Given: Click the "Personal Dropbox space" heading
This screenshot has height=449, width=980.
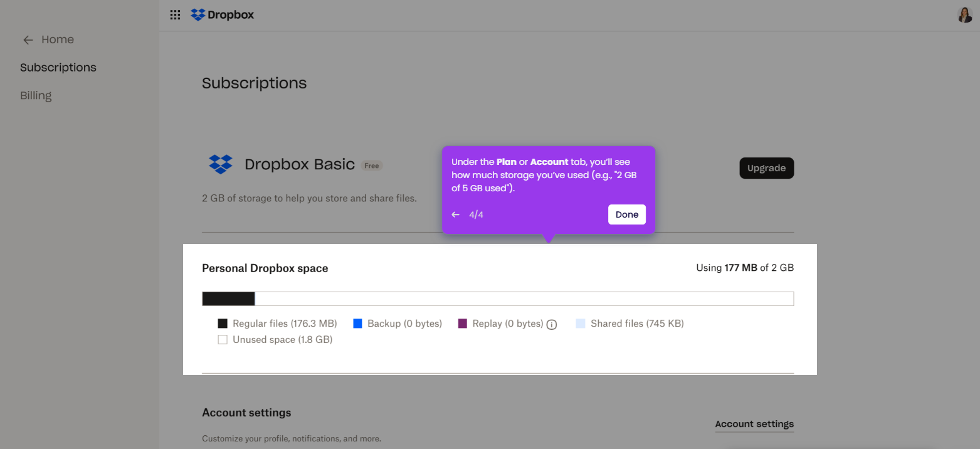Looking at the screenshot, I should 265,268.
